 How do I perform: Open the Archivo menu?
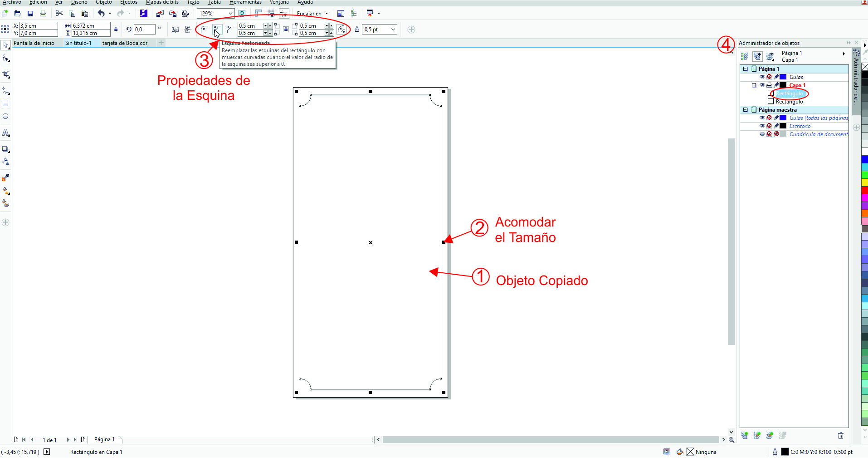coord(12,2)
